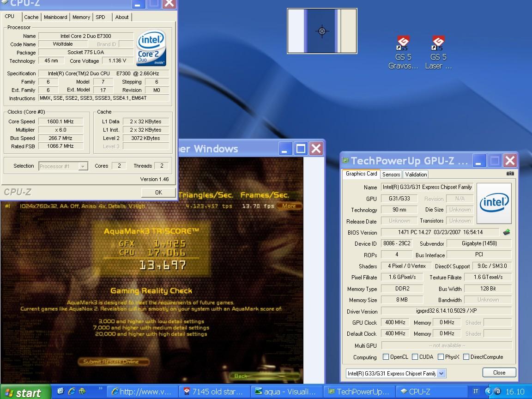Click the More button in AquaMark3 results
This screenshot has width=532, height=399.
(289, 206)
